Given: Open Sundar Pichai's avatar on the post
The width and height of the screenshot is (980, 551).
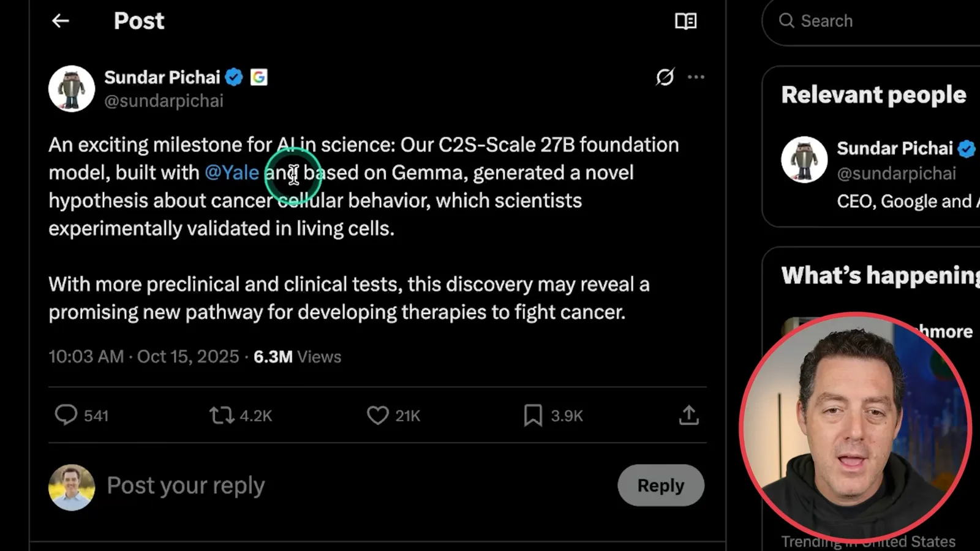Looking at the screenshot, I should [72, 89].
